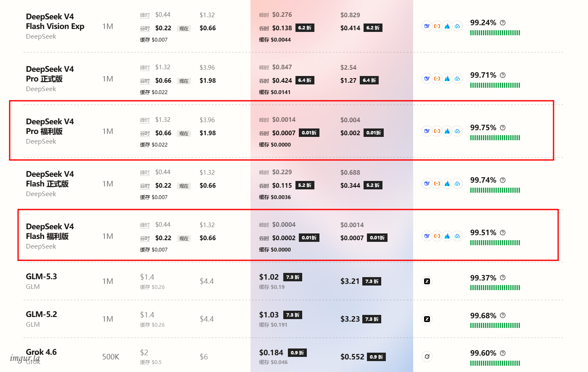Click the DeepSeek whale provider icon in the Flash Vision Exp row
588x372 pixels.
coord(427,26)
